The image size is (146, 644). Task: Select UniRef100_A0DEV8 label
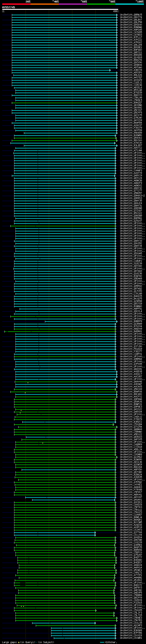[131, 371]
